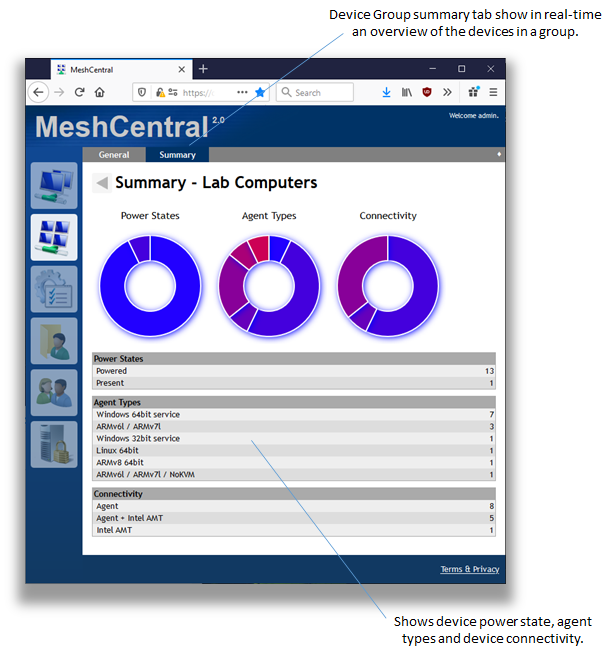Open the device groups sidebar icon
Image resolution: width=614 pixels, height=657 pixels.
[54, 237]
